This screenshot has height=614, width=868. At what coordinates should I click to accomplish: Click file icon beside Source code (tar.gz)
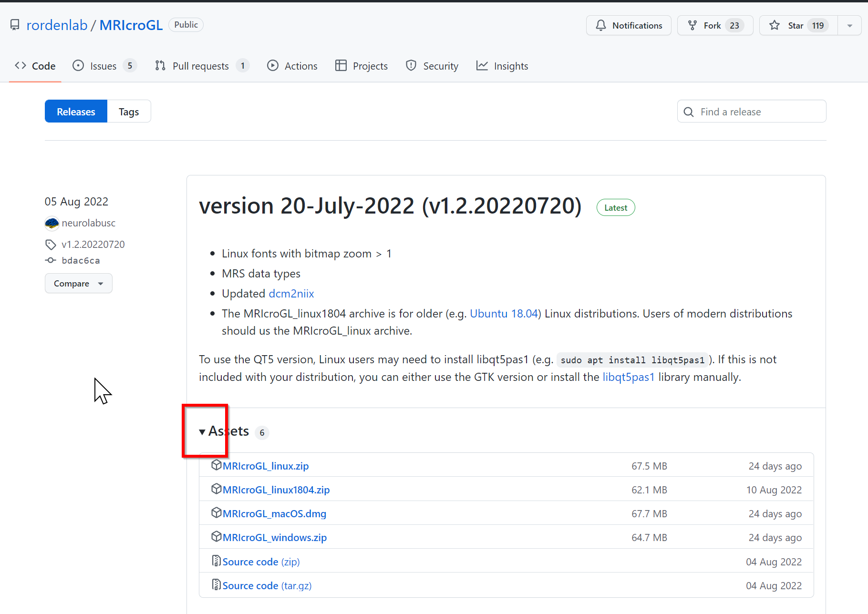pos(217,584)
